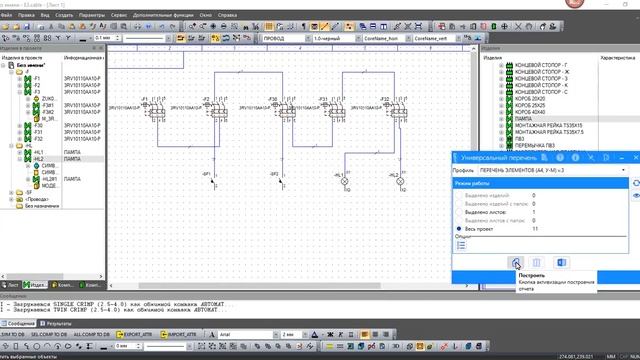Expand the ЛАМПА item in right panel

click(x=502, y=119)
